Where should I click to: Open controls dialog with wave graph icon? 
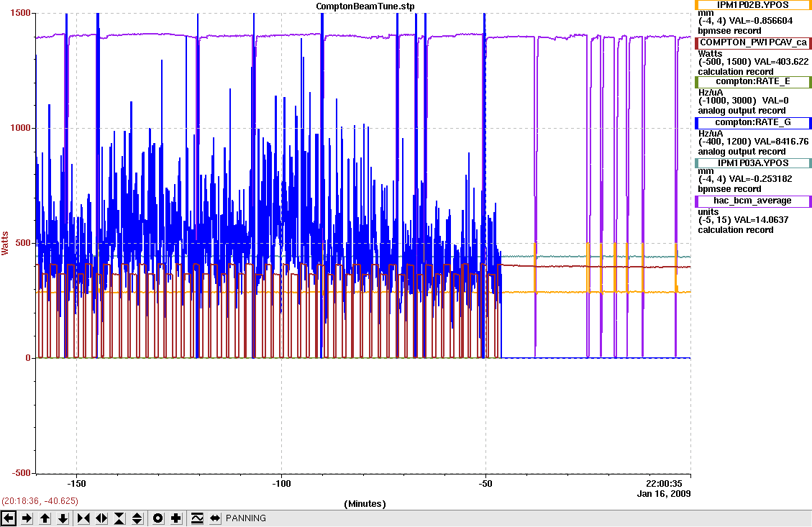[197, 518]
